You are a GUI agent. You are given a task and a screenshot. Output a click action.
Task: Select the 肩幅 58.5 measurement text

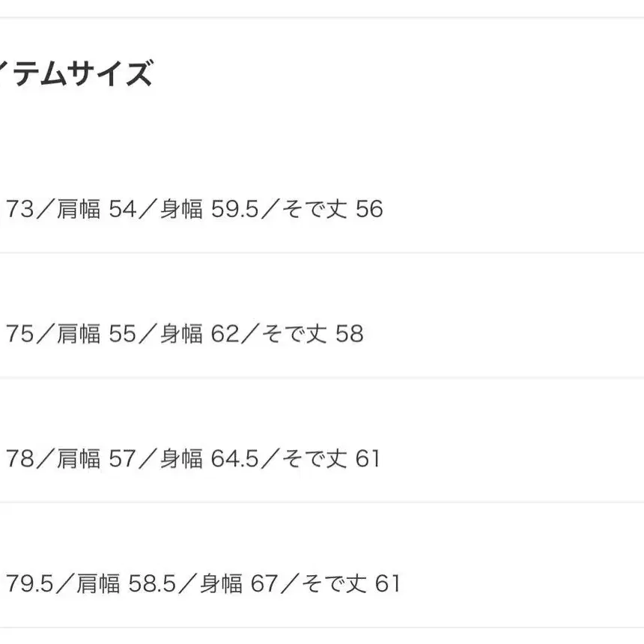127,583
